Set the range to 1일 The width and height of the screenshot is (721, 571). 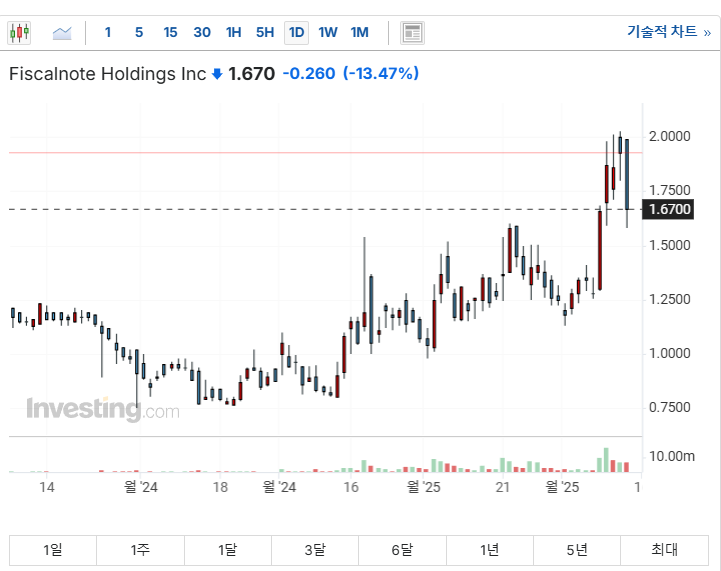[53, 550]
